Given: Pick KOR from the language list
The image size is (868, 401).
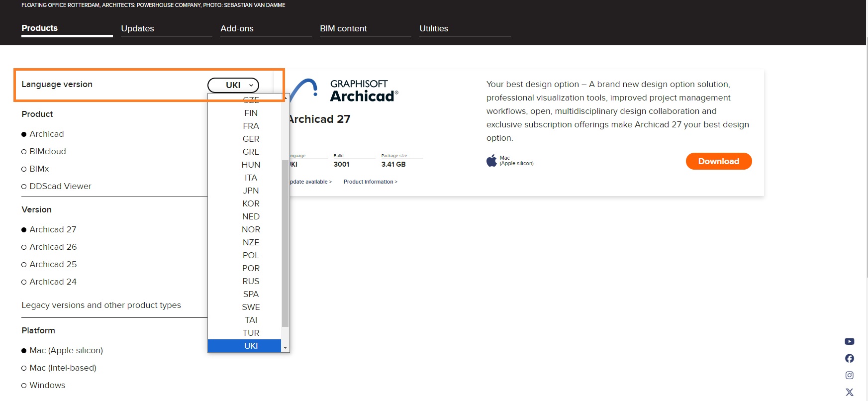Looking at the screenshot, I should (245, 203).
